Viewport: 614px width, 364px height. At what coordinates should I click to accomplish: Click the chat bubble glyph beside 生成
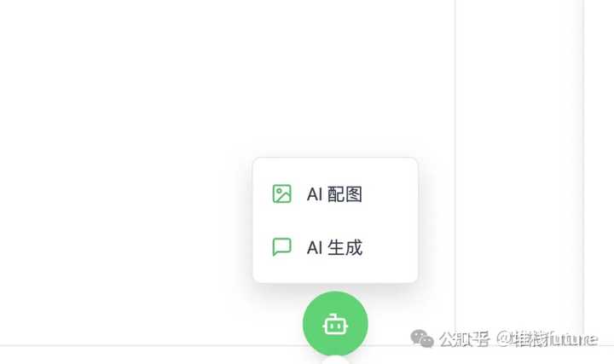[282, 247]
